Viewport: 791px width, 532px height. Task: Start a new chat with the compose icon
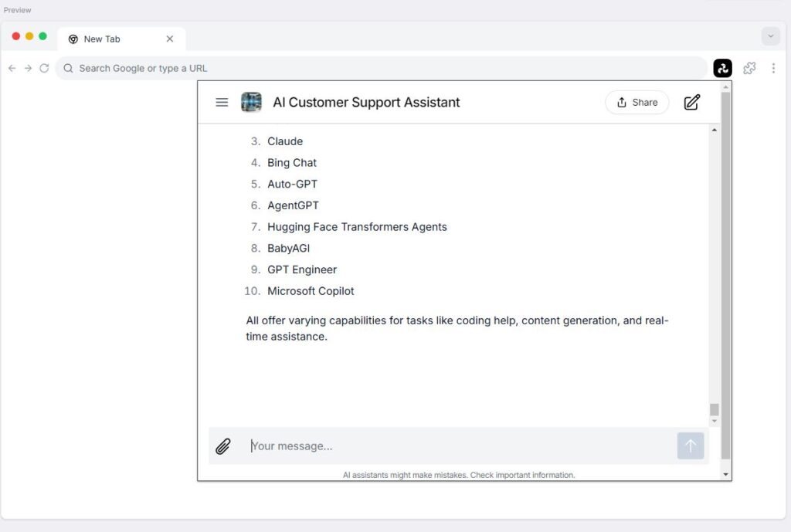pos(692,102)
